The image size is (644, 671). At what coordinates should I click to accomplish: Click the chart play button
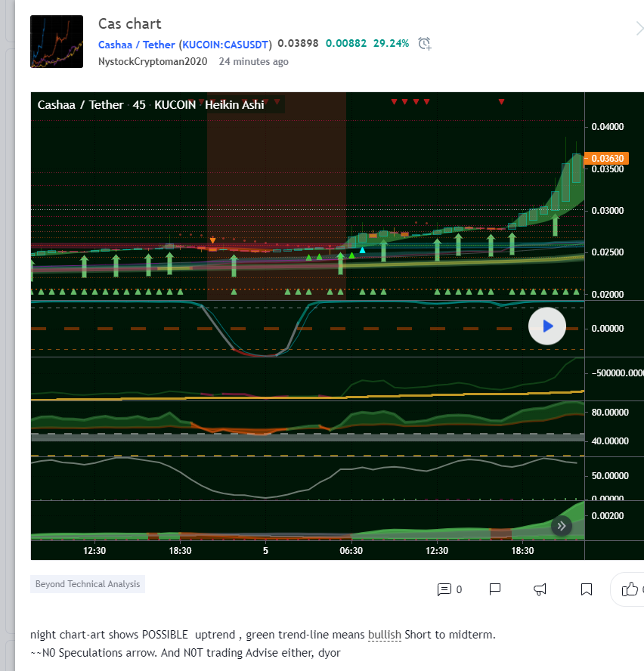pos(547,326)
